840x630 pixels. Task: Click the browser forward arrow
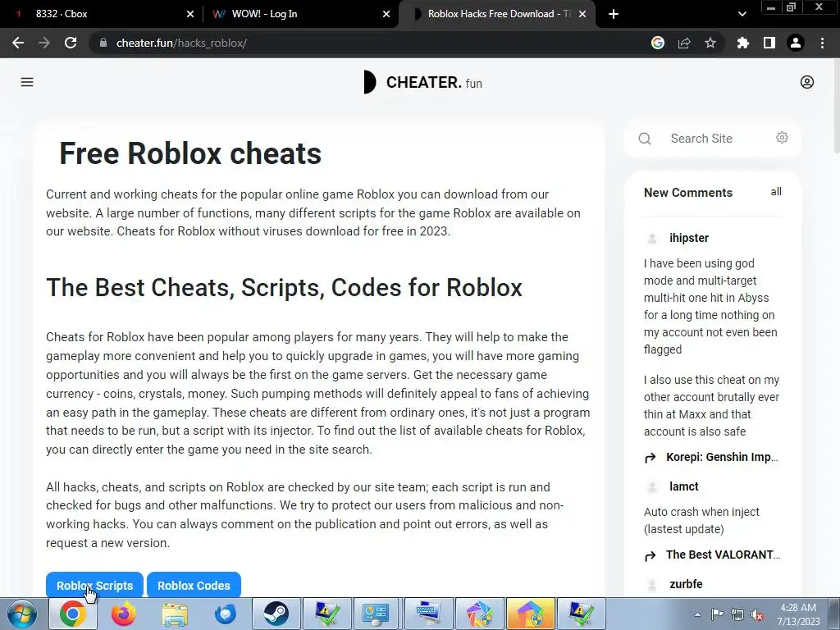point(44,43)
